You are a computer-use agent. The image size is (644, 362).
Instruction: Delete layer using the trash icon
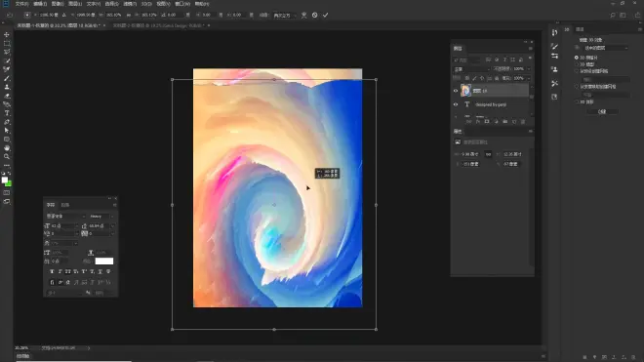coord(523,122)
